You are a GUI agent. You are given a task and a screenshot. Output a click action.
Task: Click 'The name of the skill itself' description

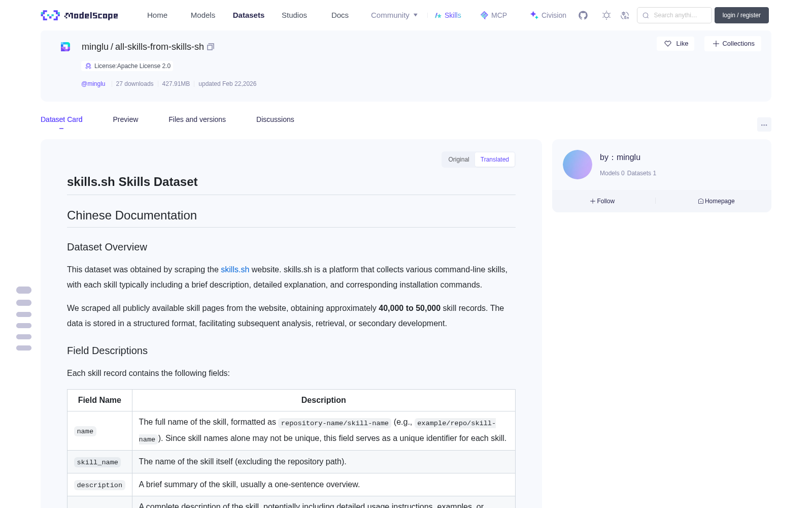coord(243,462)
